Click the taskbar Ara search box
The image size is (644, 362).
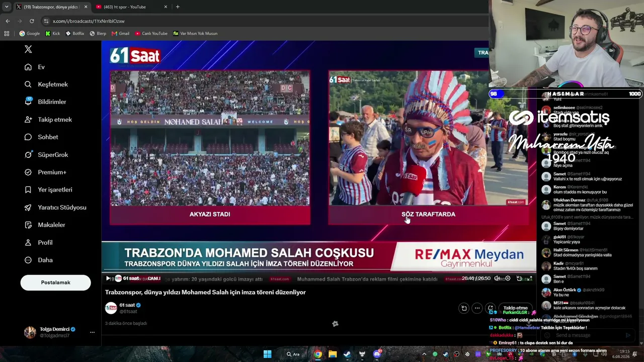pos(293,354)
